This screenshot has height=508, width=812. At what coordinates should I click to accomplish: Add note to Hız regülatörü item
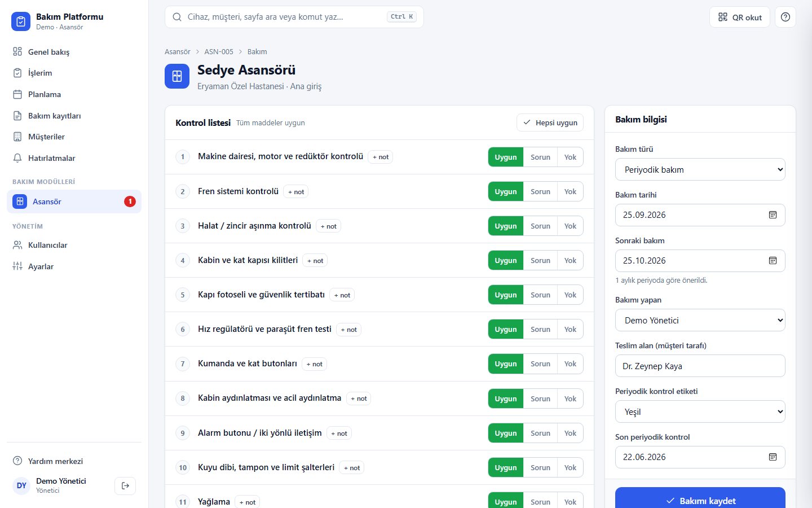[x=349, y=329]
